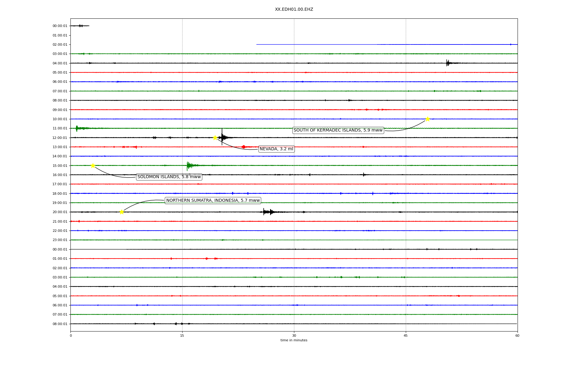Screen dimensions: 588x368
Task: Click the yellow star marking the Nevada event
Action: click(x=215, y=138)
